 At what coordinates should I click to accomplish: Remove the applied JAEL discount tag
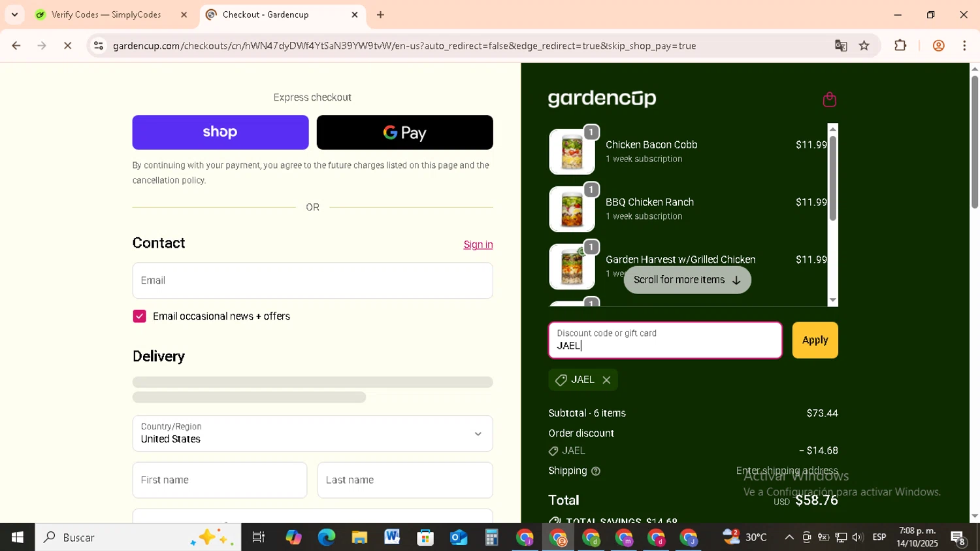point(606,380)
